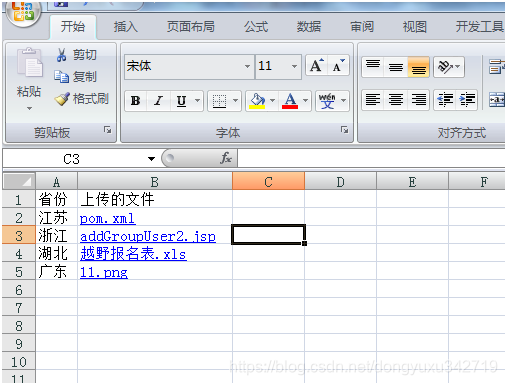
Task: Click the wrap text icon
Action: pyautogui.click(x=497, y=67)
